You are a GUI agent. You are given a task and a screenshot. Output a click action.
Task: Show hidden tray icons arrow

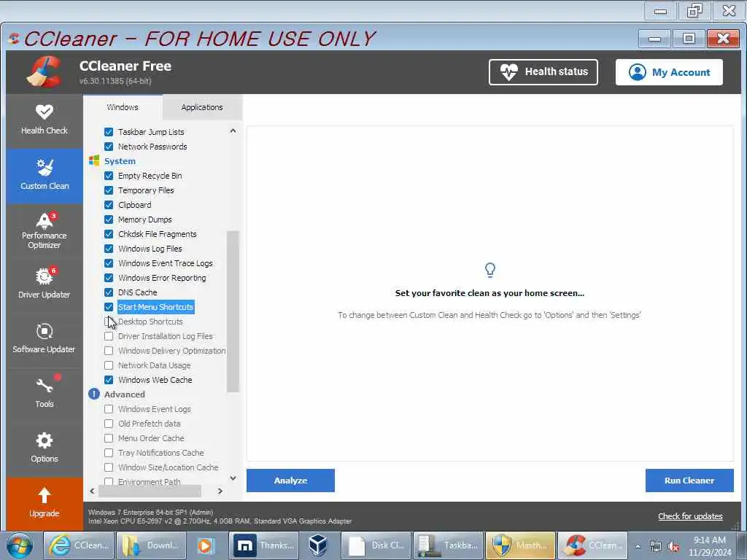pyautogui.click(x=638, y=547)
